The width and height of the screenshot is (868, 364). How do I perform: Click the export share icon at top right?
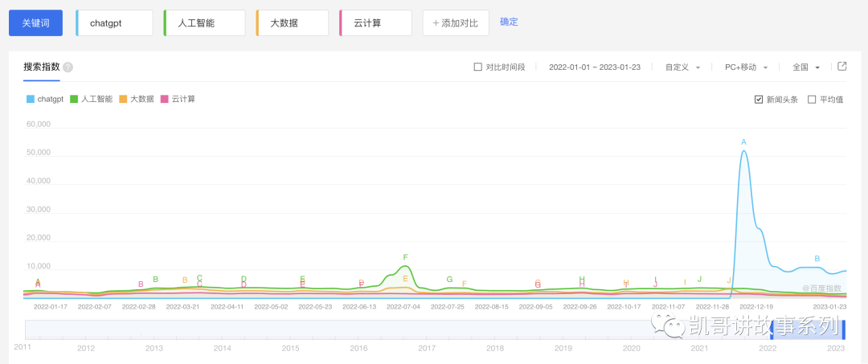click(x=842, y=67)
